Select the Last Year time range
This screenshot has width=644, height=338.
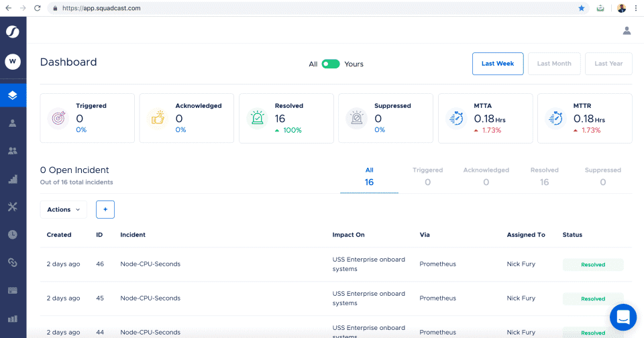608,64
